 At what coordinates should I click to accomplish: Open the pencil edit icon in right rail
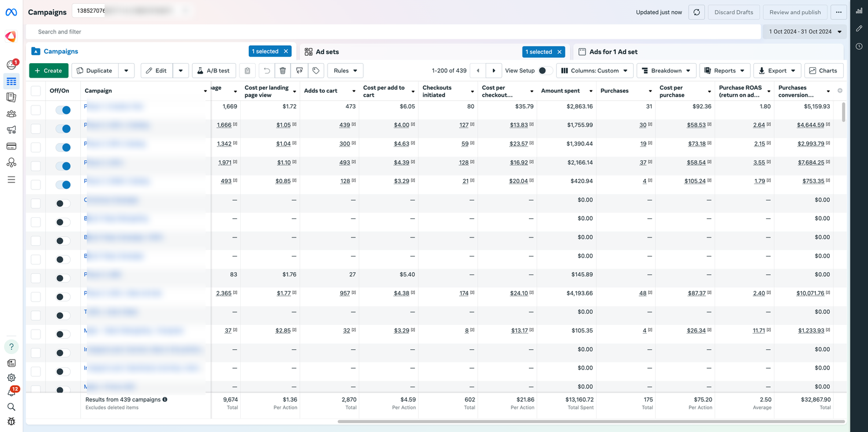tap(859, 28)
